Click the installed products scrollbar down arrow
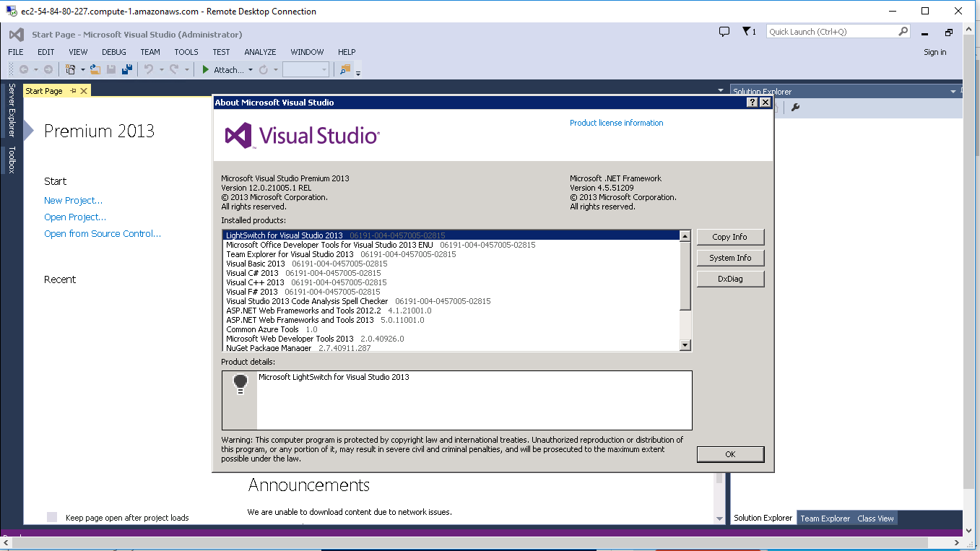The height and width of the screenshot is (551, 980). tap(685, 346)
